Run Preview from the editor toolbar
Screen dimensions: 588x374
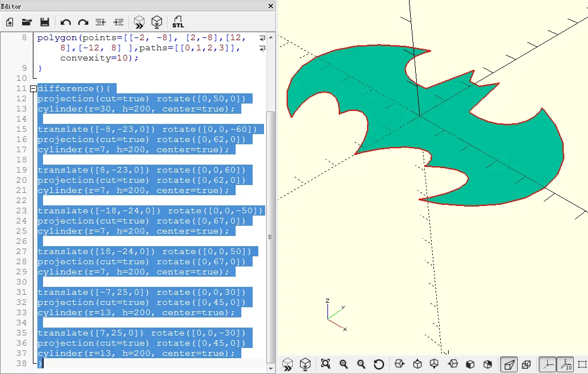point(139,22)
